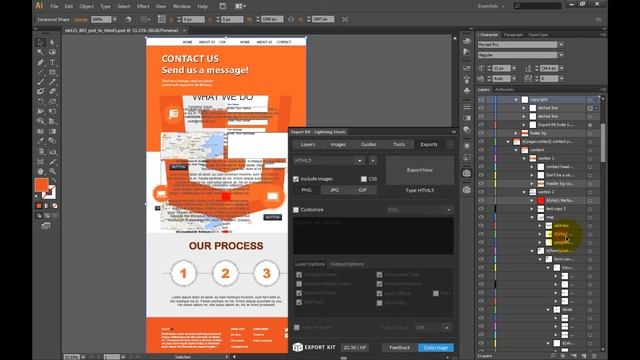Toggle the Include Images checkbox
Viewport: 640px width, 360px height.
296,179
